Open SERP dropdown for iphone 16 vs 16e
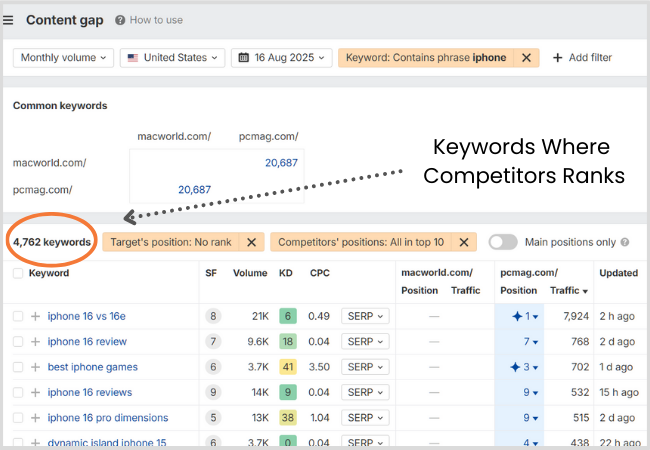The height and width of the screenshot is (450, 650). [365, 316]
